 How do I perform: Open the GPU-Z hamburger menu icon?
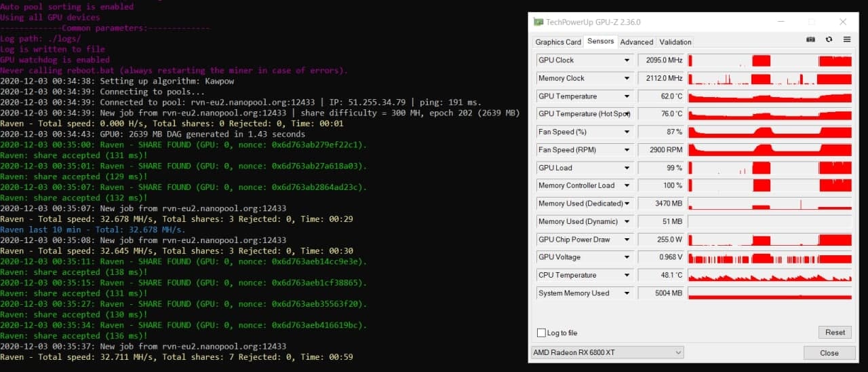[x=847, y=40]
